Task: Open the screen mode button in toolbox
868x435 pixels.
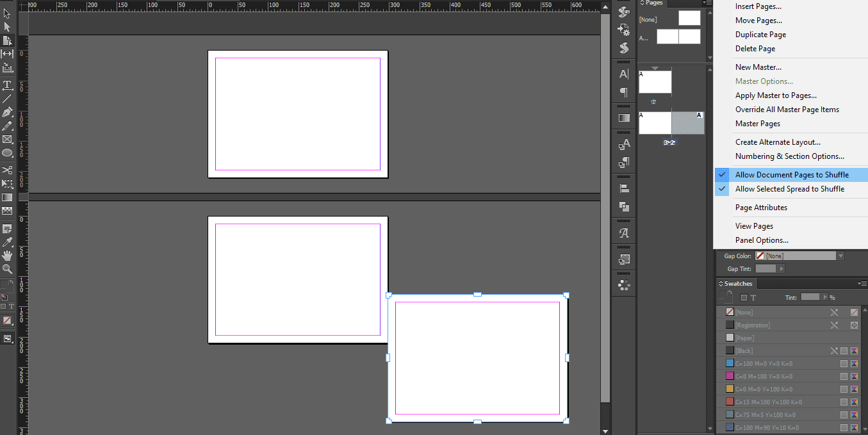Action: pos(7,338)
